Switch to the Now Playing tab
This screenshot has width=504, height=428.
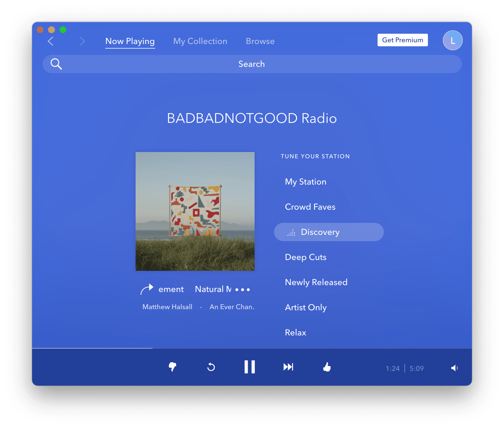130,41
